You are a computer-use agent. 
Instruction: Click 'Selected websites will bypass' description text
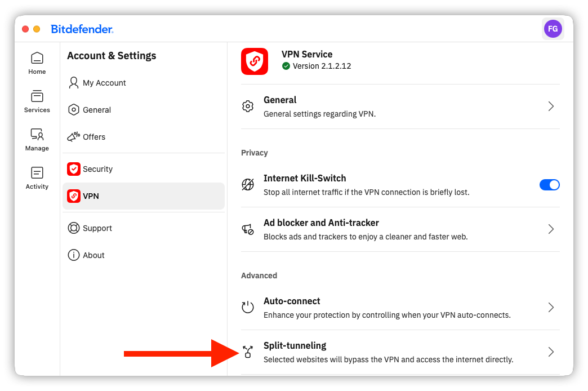[x=388, y=359]
